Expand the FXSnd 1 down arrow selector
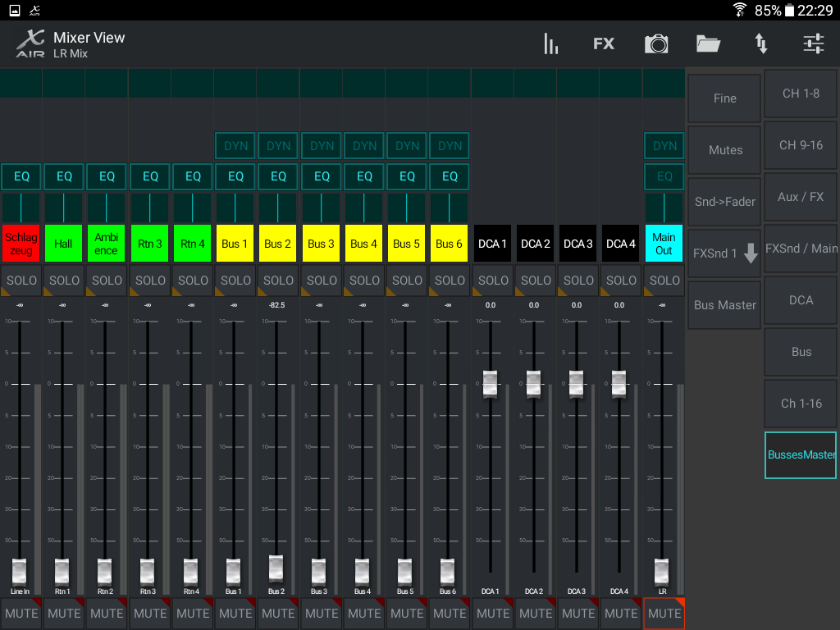This screenshot has height=630, width=840. [724, 253]
